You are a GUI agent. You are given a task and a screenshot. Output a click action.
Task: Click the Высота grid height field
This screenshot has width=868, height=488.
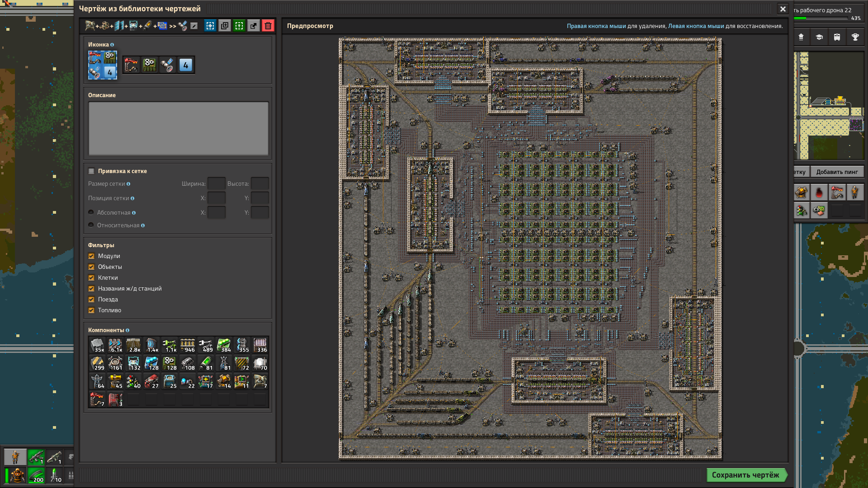click(260, 183)
